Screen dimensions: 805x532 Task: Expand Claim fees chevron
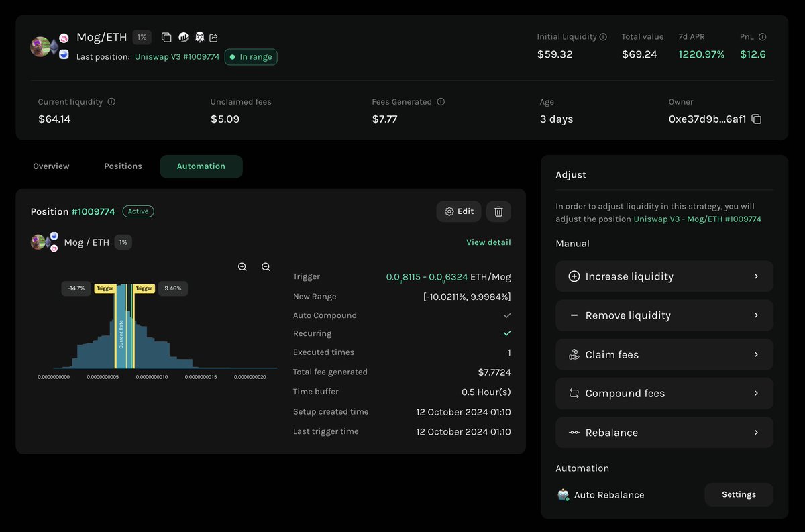pyautogui.click(x=756, y=354)
